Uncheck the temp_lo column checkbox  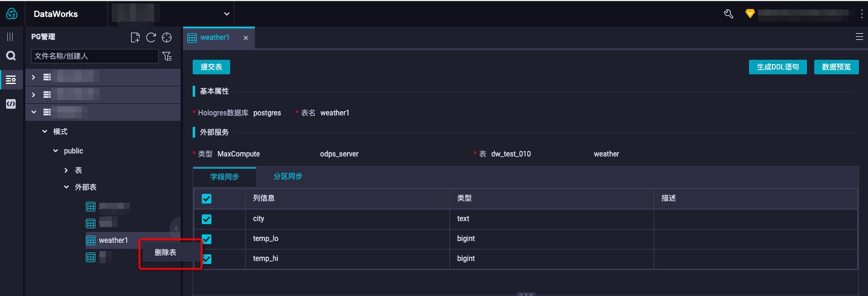click(x=207, y=239)
